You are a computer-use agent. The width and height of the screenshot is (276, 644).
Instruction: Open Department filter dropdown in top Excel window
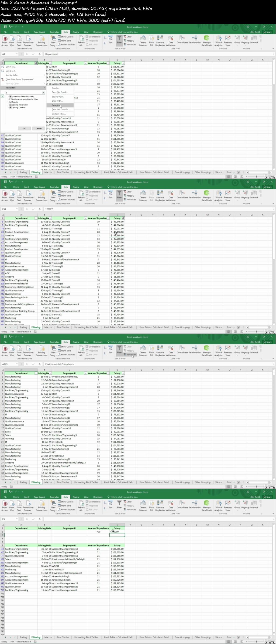pos(36,63)
